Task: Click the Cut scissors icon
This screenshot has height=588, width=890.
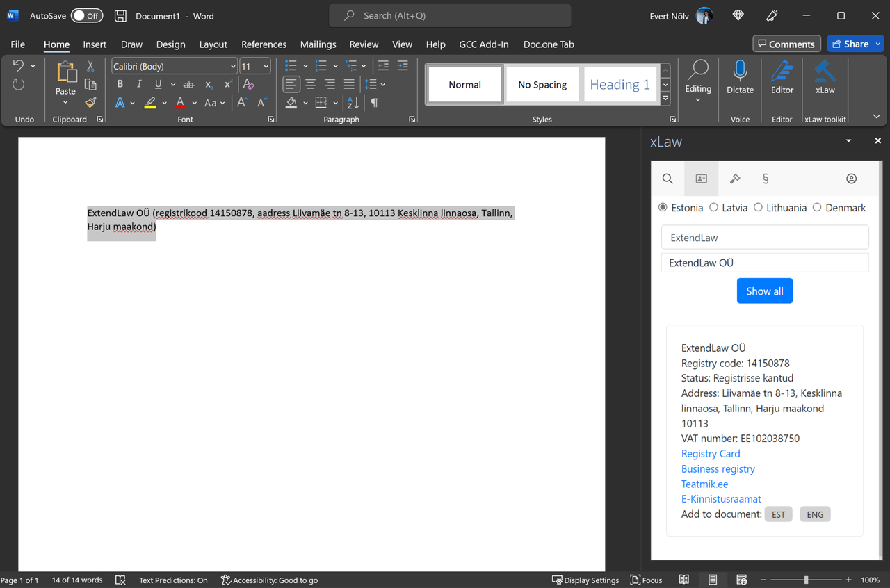Action: click(x=90, y=66)
